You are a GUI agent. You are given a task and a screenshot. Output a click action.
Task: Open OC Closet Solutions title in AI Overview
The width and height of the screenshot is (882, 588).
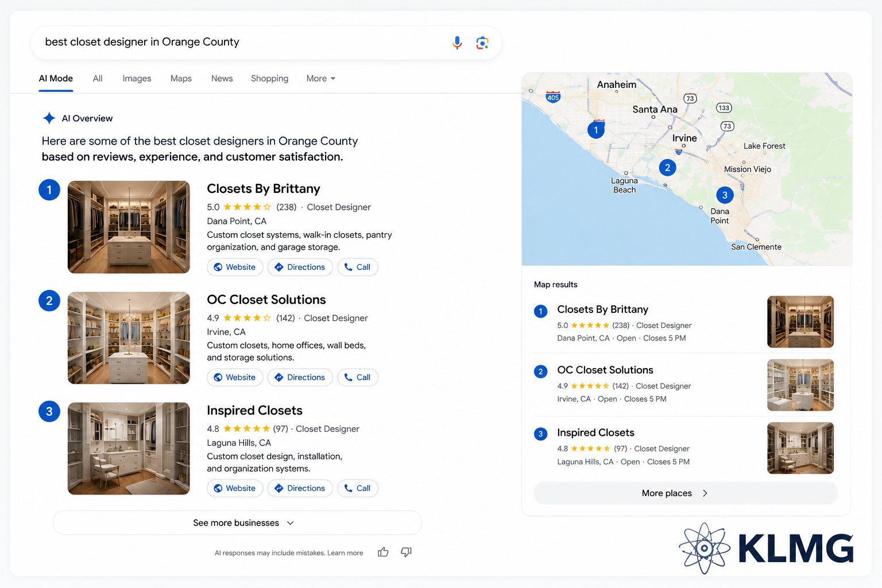tap(266, 300)
